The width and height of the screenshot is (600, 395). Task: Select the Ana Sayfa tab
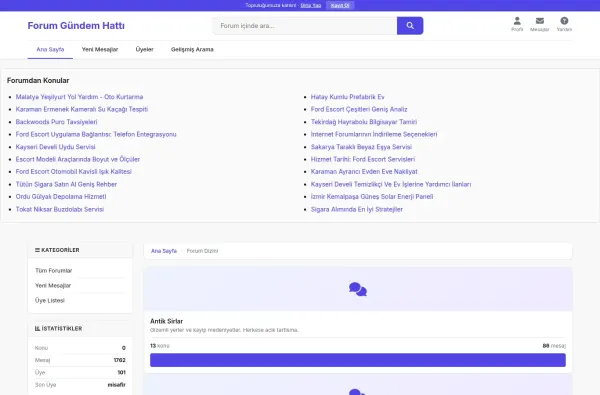(x=50, y=49)
